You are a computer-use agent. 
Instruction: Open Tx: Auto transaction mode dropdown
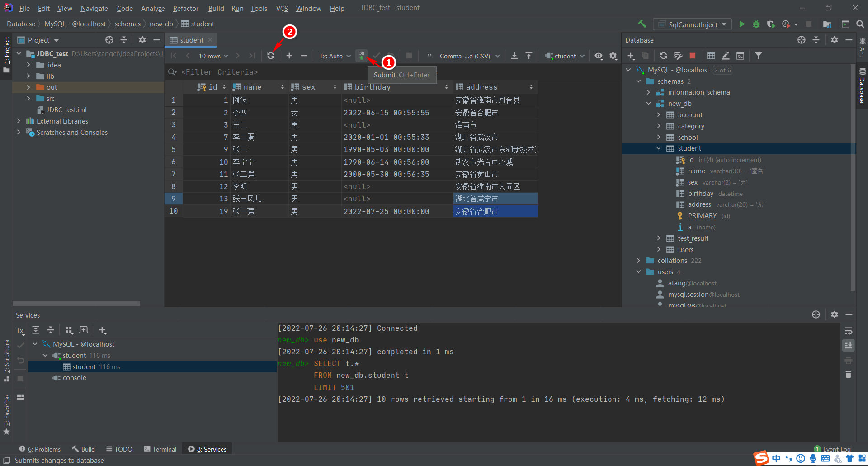(x=335, y=56)
